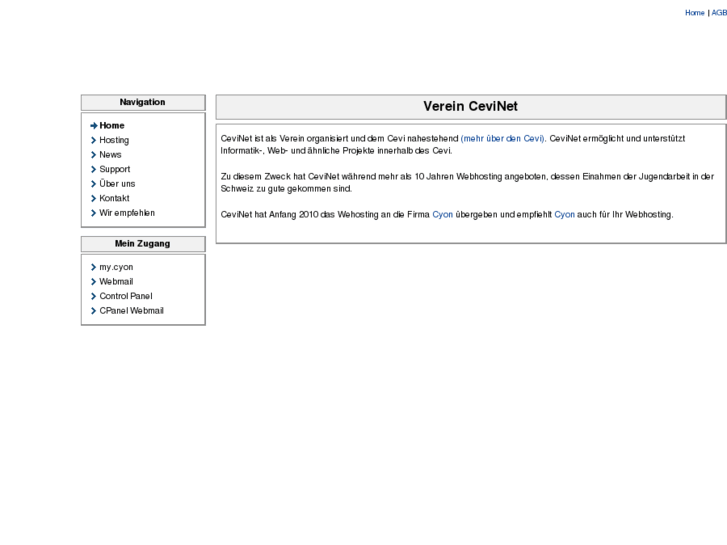Open the Hosting navigation item
Image resolution: width=727 pixels, height=545 pixels.
[x=114, y=141]
